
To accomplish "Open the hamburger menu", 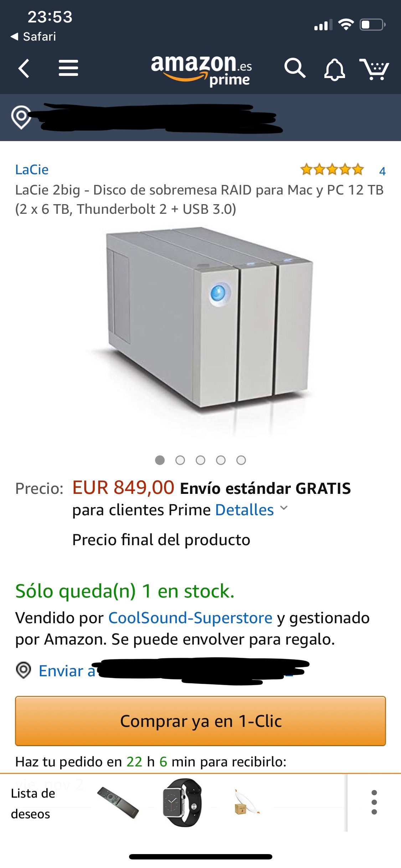I will [x=68, y=68].
